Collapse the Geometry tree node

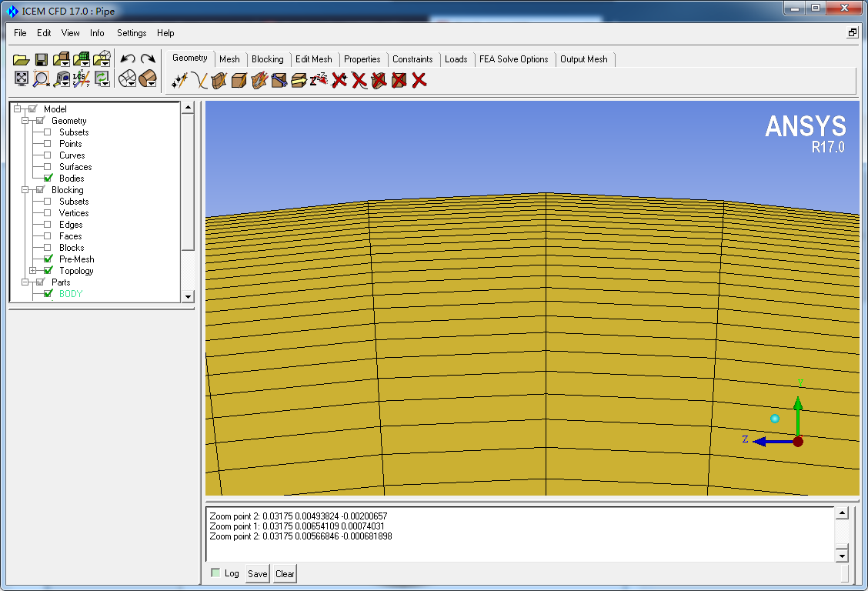pos(25,121)
